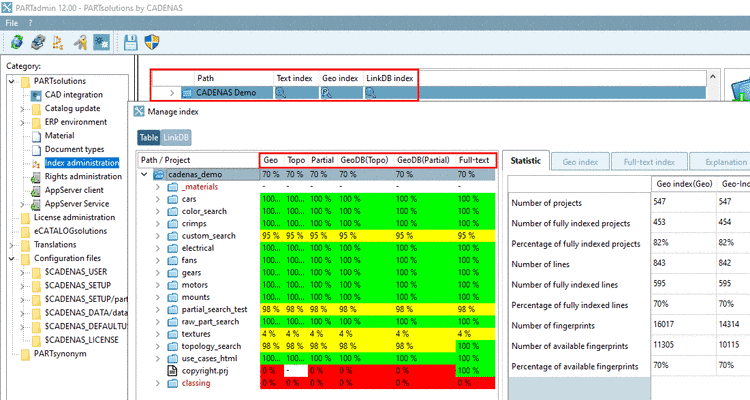Click the blue-yellow shield admin icon
Viewport: 750px width, 400px height.
pyautogui.click(x=152, y=43)
